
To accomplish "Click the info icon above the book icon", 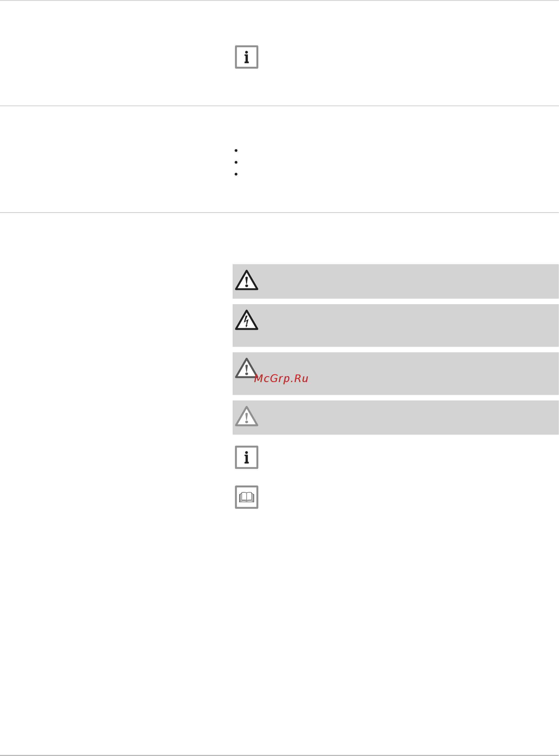I will [x=246, y=457].
